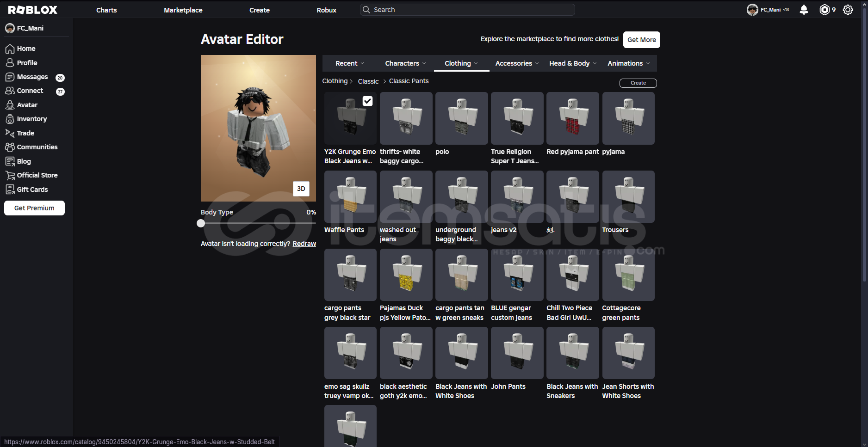Select the True Religion Super T Jeans thumbnail
Viewport: 868px width, 447px height.
coord(517,118)
